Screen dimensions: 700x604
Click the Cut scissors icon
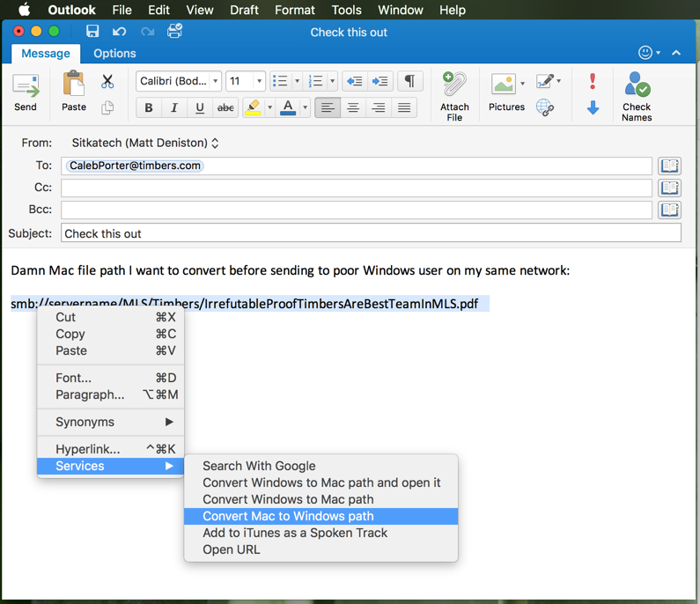coord(107,81)
